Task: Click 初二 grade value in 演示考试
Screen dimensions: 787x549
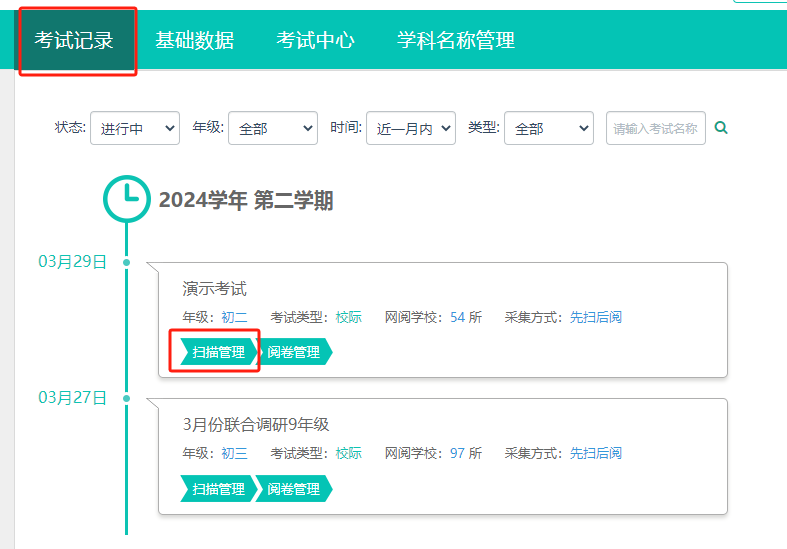Action: [x=234, y=317]
